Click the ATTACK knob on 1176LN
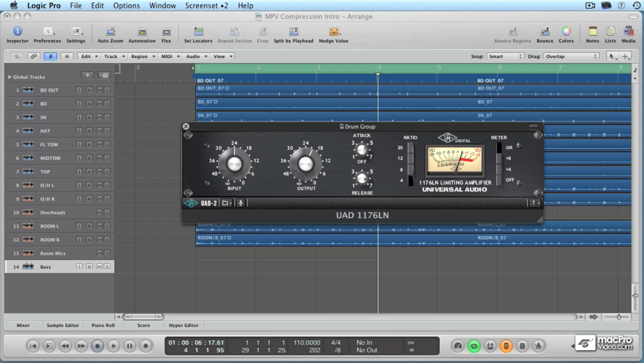 point(361,150)
